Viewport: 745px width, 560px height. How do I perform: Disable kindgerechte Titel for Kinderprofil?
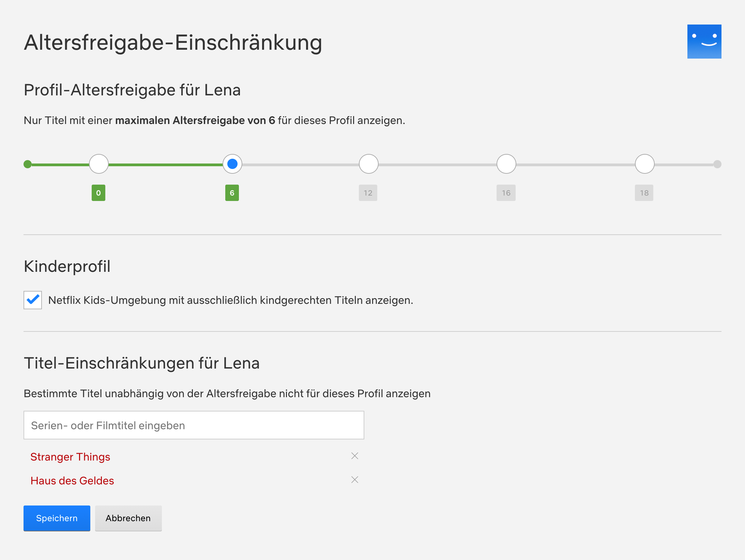[x=32, y=300]
